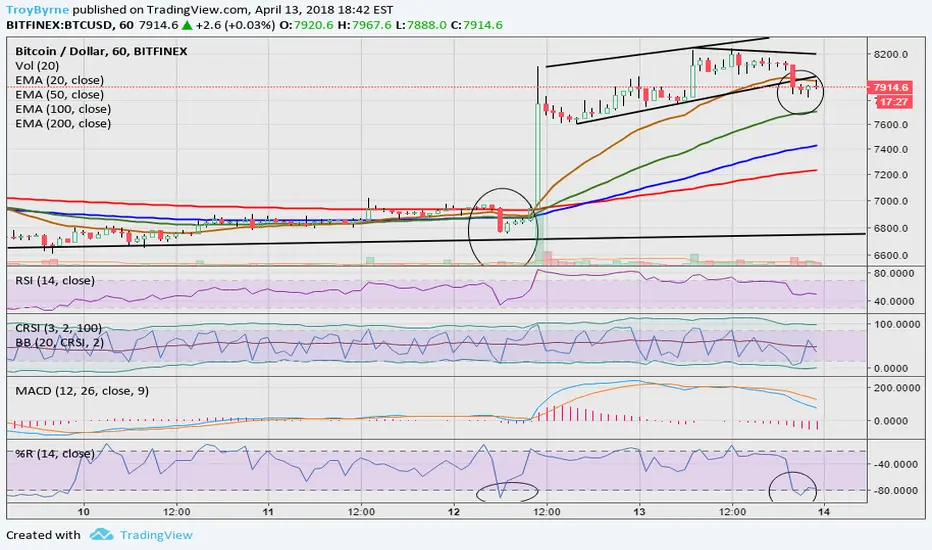Click the CRSI (3, 2, 100) label
This screenshot has height=550, width=932.
tap(58, 328)
